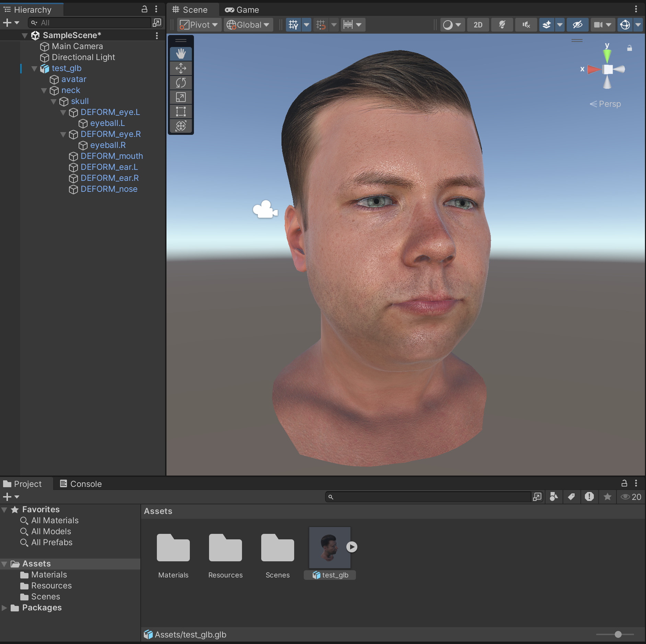Open the hierarchy create plus menu
This screenshot has height=644, width=646.
point(11,23)
